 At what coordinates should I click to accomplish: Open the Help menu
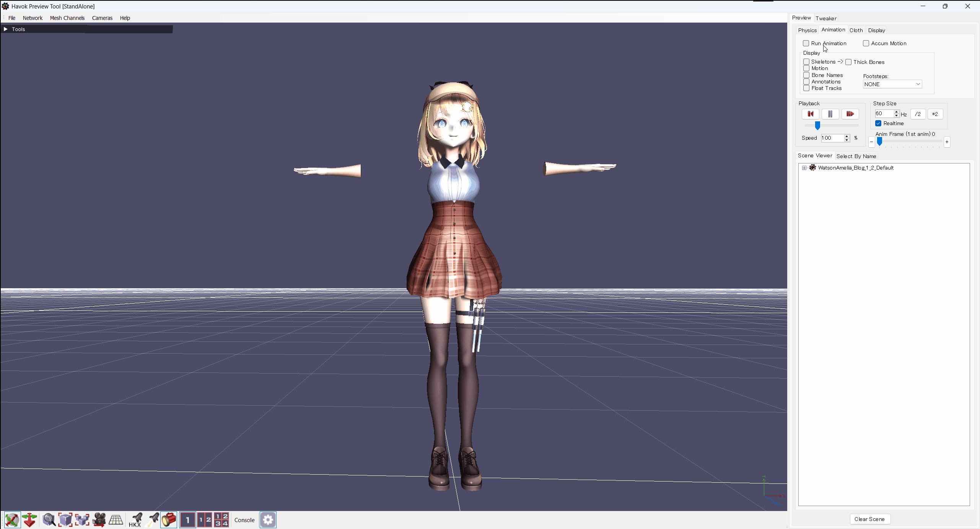[x=125, y=18]
